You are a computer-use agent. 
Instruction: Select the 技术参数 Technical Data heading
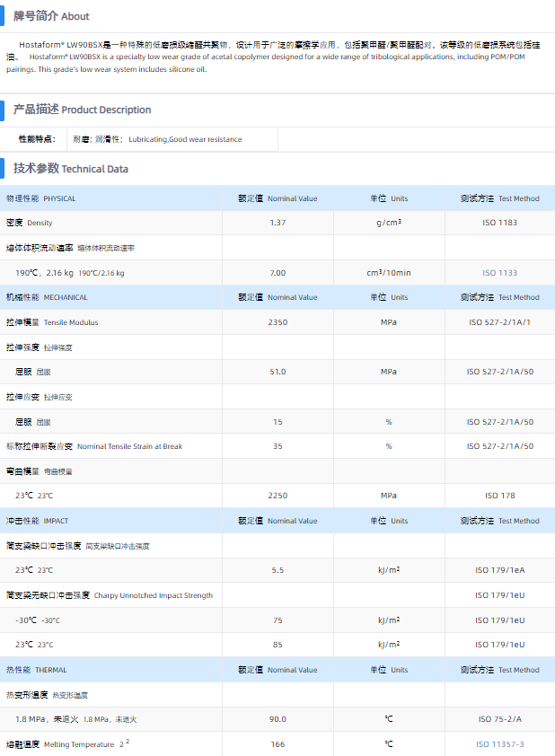70,169
